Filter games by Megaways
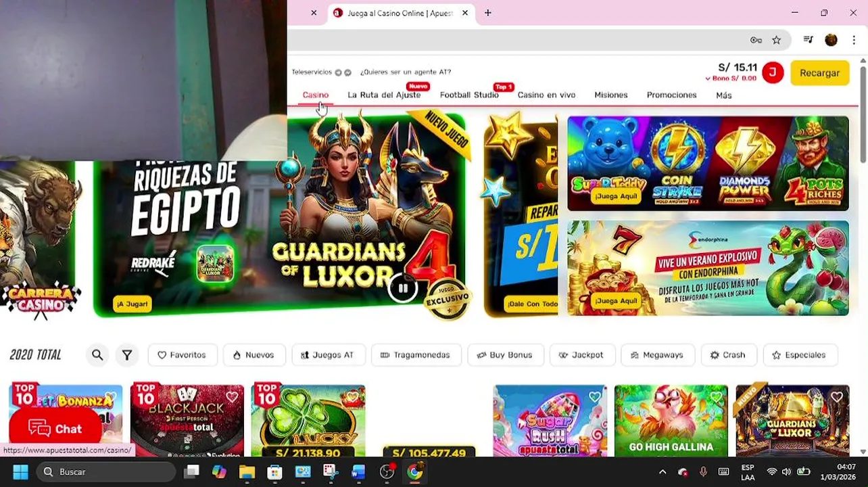The height and width of the screenshot is (487, 868). tap(657, 355)
